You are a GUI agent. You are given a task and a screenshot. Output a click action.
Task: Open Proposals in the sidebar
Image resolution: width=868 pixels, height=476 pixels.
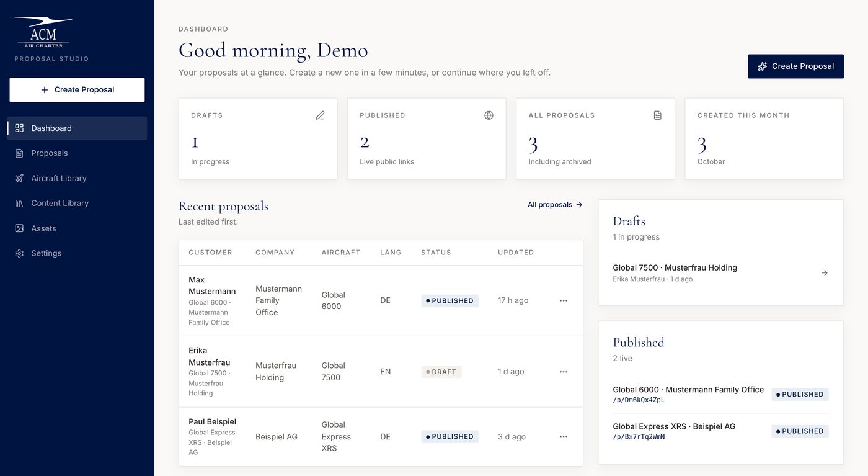(77, 153)
